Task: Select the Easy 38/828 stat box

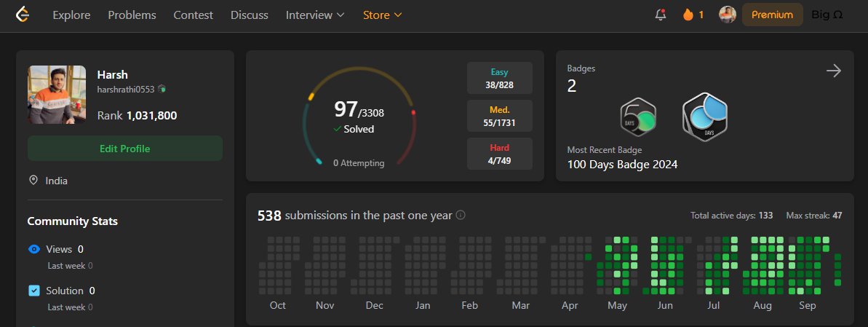Action: pos(499,78)
